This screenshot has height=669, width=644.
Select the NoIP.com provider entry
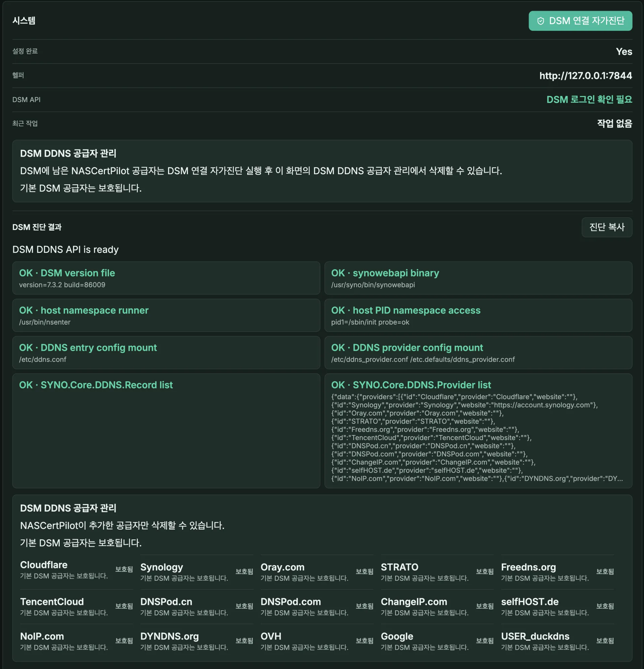[76, 641]
